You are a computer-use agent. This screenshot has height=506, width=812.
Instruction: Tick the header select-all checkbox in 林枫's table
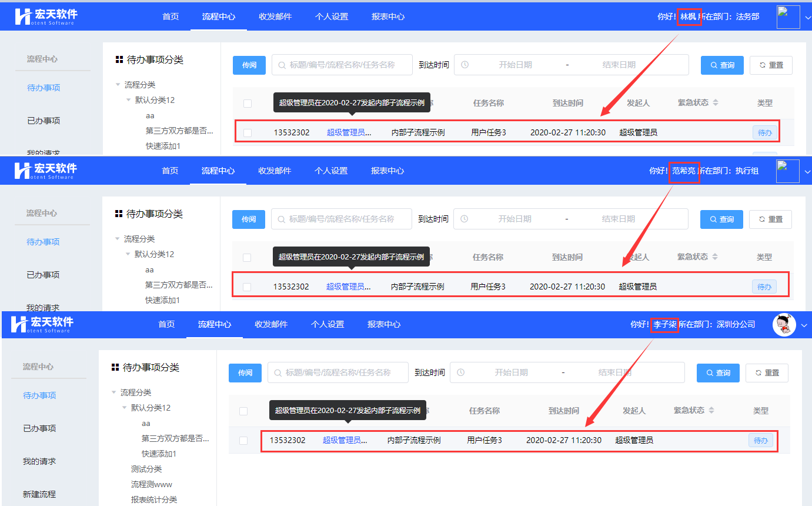[248, 104]
